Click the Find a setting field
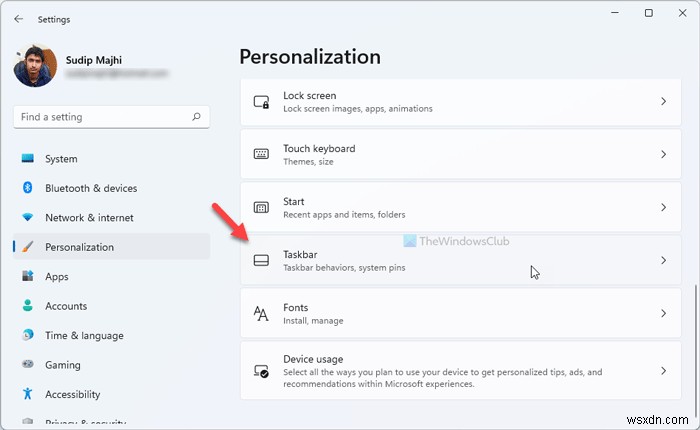 pos(100,117)
